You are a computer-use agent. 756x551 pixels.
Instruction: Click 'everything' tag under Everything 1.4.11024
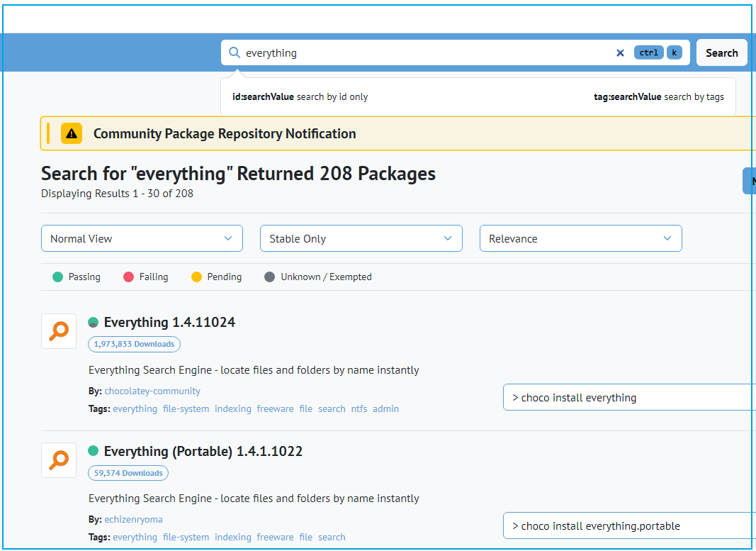click(135, 408)
